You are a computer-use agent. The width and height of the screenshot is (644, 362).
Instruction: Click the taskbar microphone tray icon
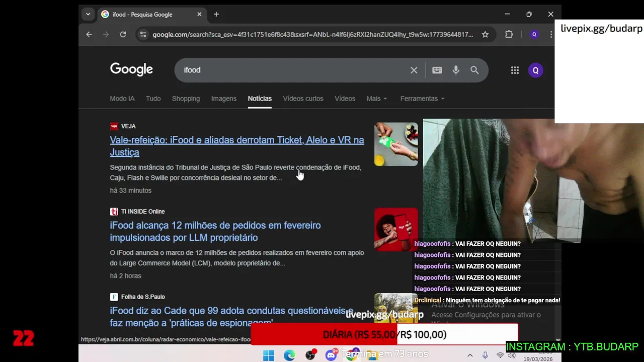point(485,355)
